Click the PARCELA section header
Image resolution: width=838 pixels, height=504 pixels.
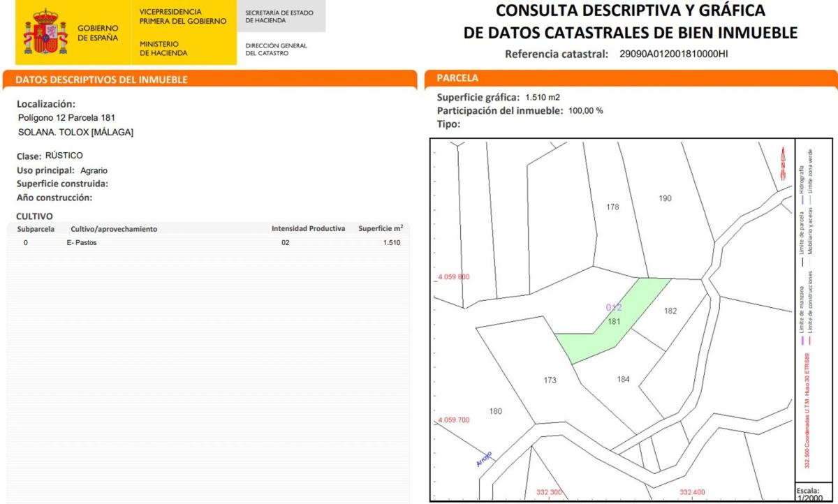tap(457, 78)
